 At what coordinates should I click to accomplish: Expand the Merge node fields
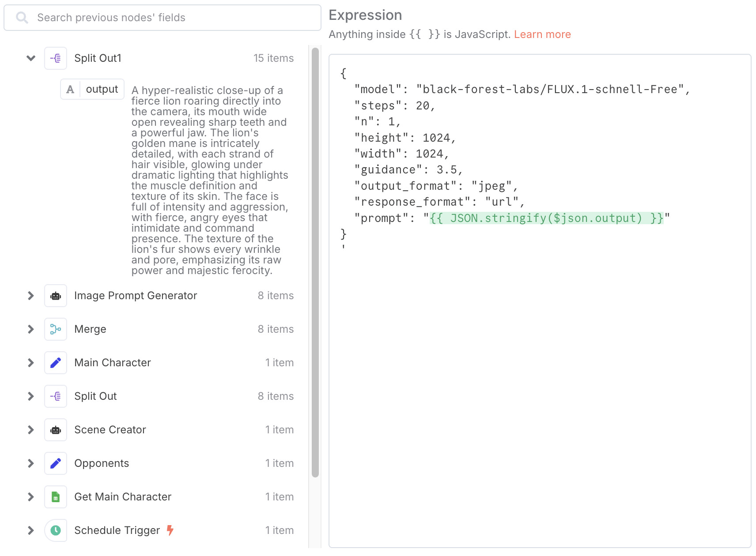[x=30, y=329]
